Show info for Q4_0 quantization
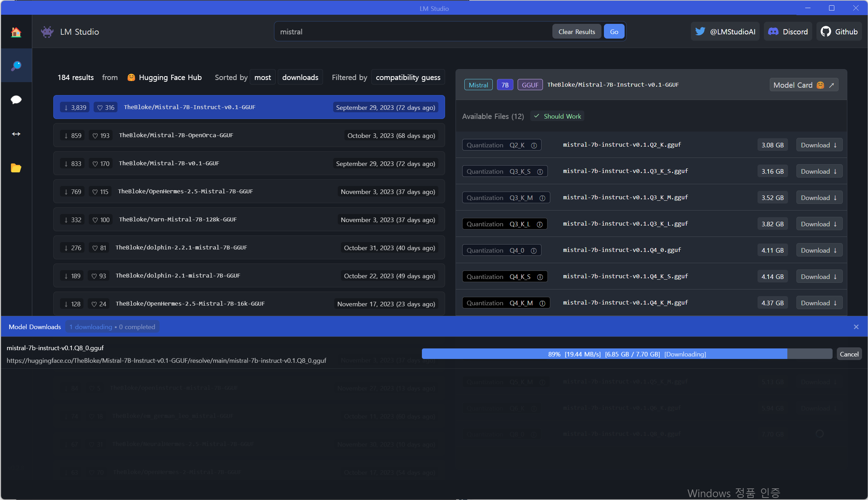Image resolution: width=868 pixels, height=500 pixels. [534, 251]
